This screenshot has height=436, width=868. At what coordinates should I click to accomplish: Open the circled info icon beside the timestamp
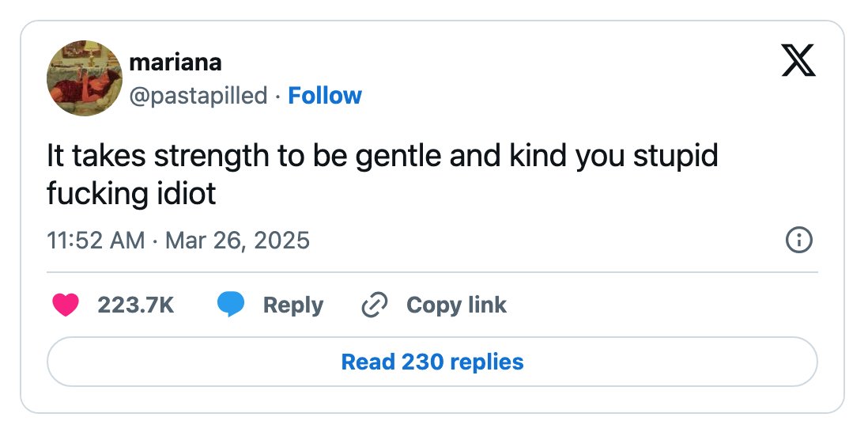click(798, 241)
